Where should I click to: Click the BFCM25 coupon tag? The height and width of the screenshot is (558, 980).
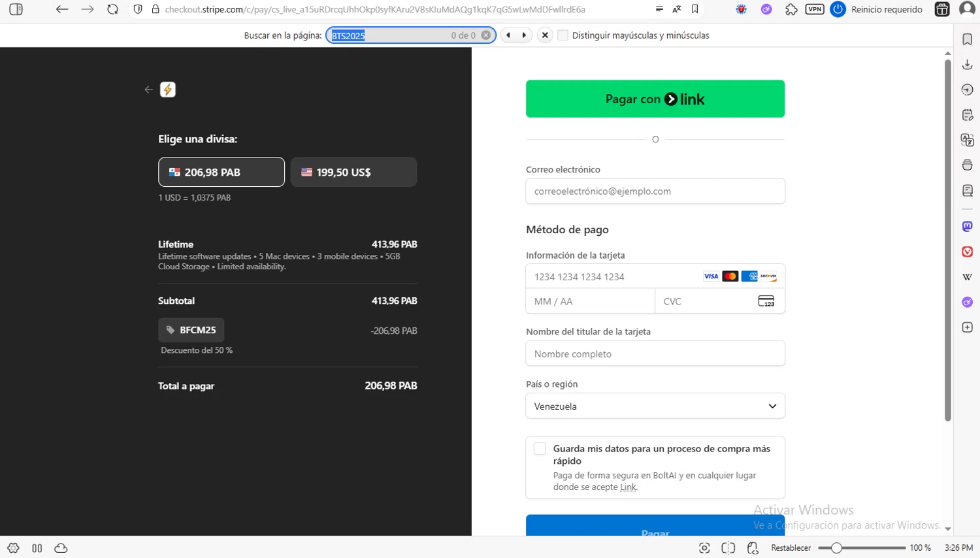pyautogui.click(x=191, y=330)
